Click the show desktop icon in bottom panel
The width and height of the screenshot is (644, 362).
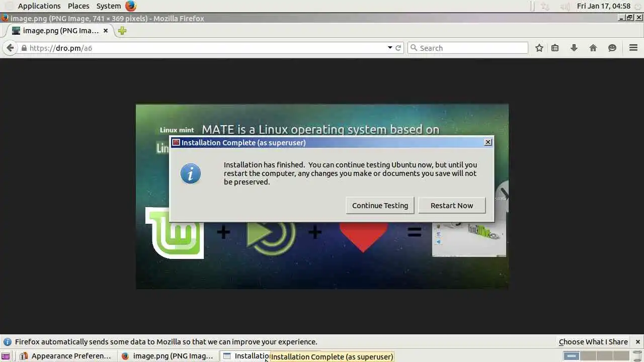[x=5, y=356]
